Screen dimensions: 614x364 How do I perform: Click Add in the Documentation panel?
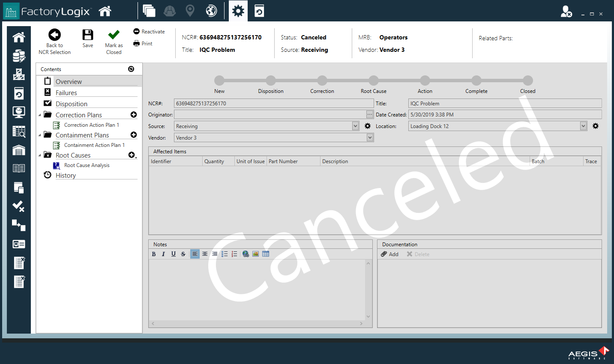point(390,254)
